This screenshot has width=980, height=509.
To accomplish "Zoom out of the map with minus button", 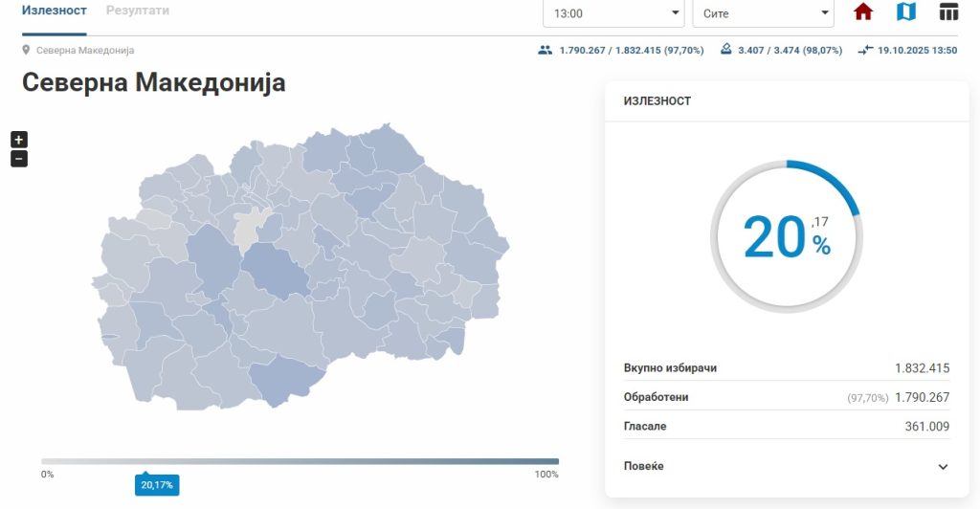I will point(19,159).
